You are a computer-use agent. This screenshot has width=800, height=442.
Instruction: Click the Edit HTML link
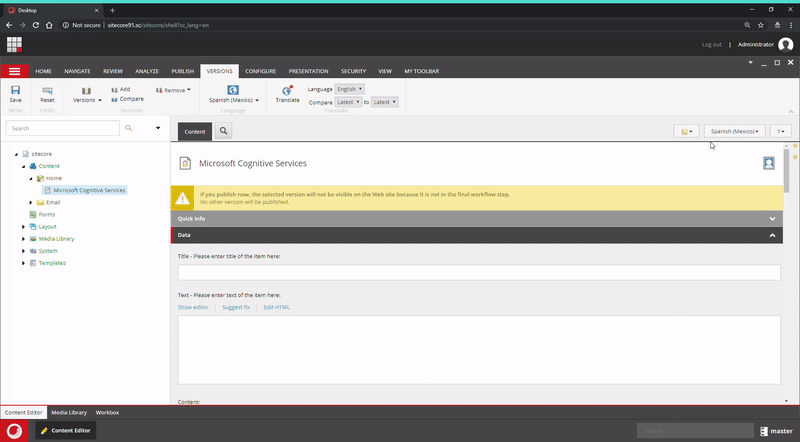coord(277,307)
